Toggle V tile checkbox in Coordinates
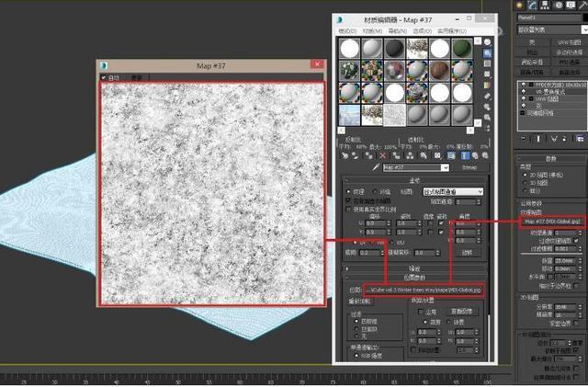The height and width of the screenshot is (387, 588). tap(441, 232)
